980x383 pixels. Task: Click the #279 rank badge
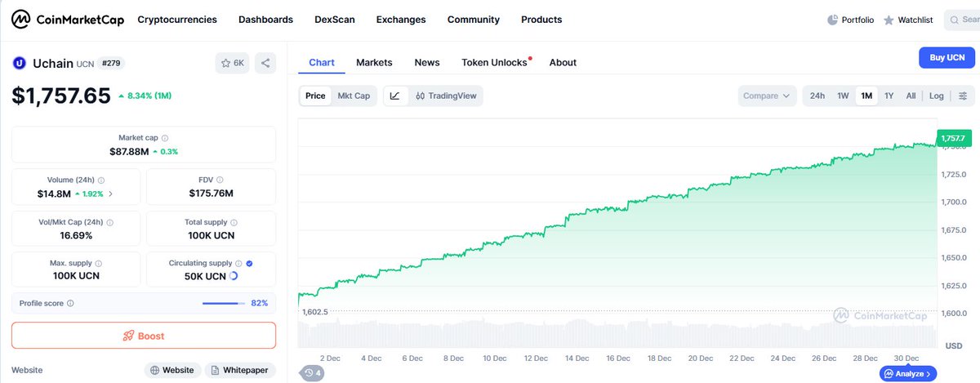click(x=112, y=63)
